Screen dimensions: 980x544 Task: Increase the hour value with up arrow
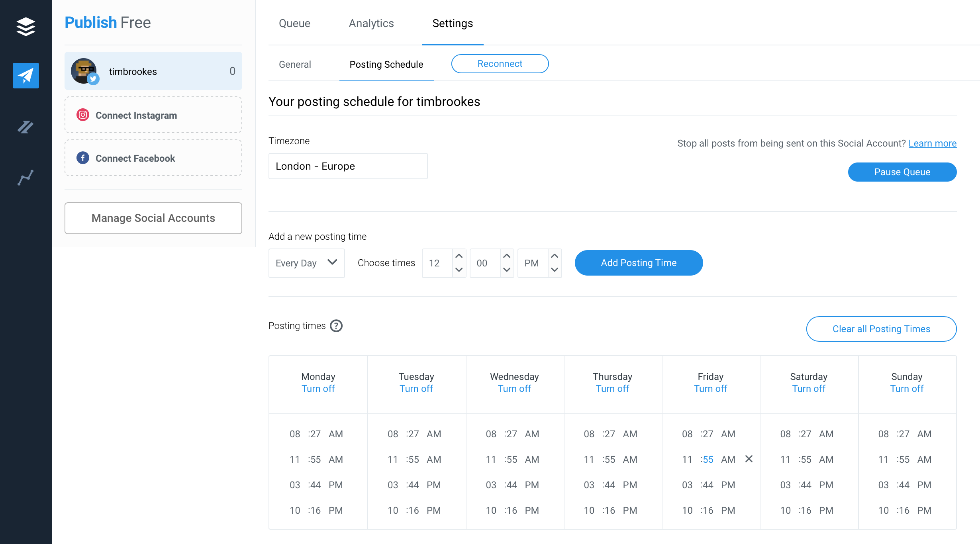[x=459, y=256]
